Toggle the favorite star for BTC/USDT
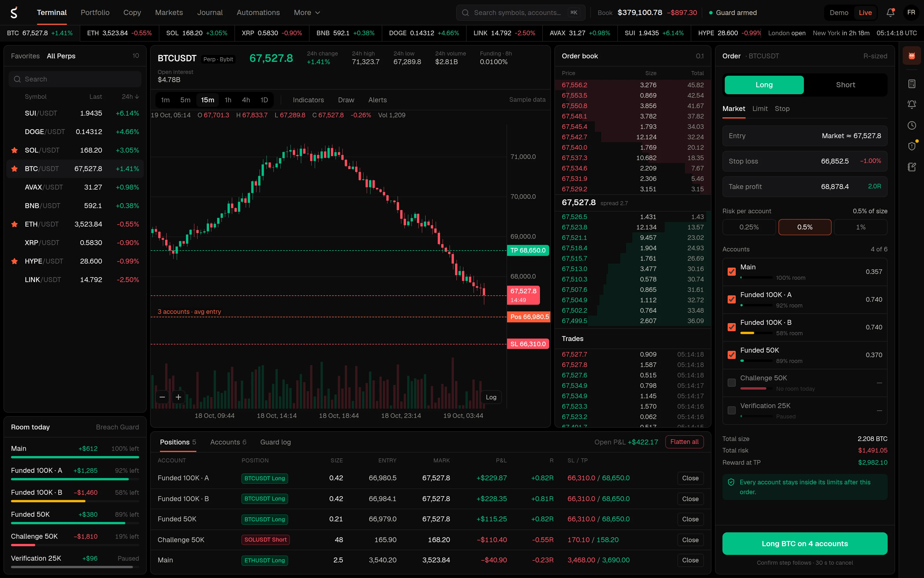 click(14, 168)
